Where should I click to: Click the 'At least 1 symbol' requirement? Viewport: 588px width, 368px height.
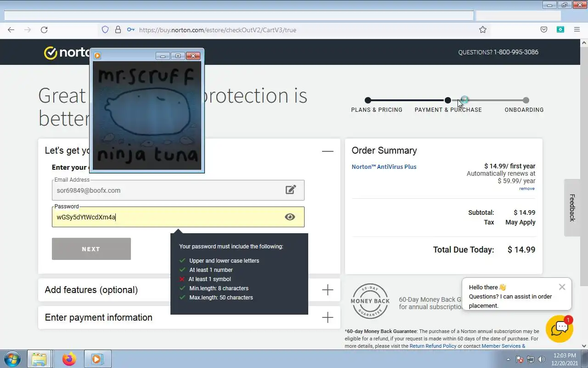tap(209, 279)
